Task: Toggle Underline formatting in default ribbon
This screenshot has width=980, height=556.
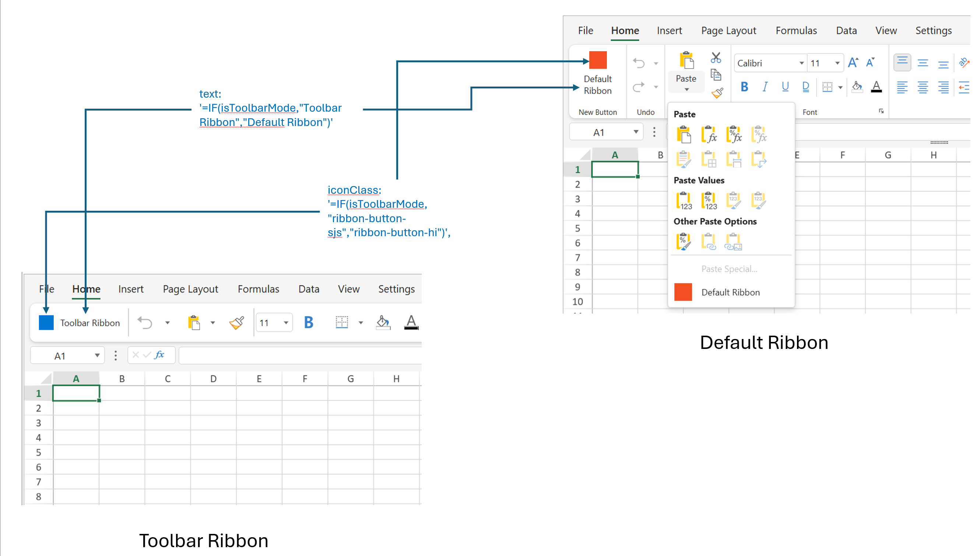Action: (x=785, y=87)
